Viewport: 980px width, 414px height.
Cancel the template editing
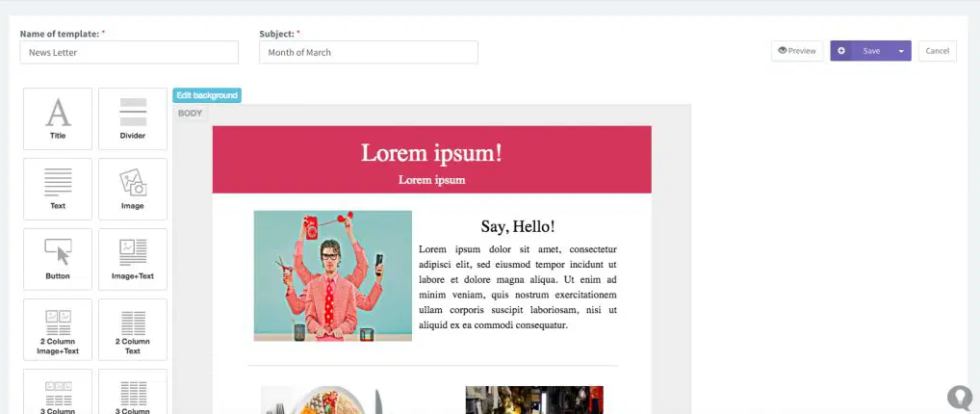coord(937,51)
